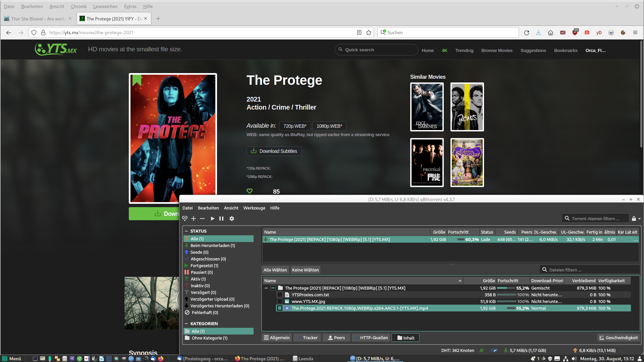This screenshot has height=362, width=644.
Task: Click the green heart like icon
Action: point(250,191)
